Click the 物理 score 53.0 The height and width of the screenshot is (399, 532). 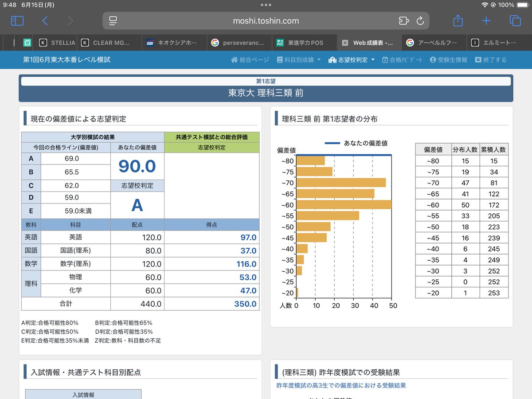pyautogui.click(x=248, y=278)
